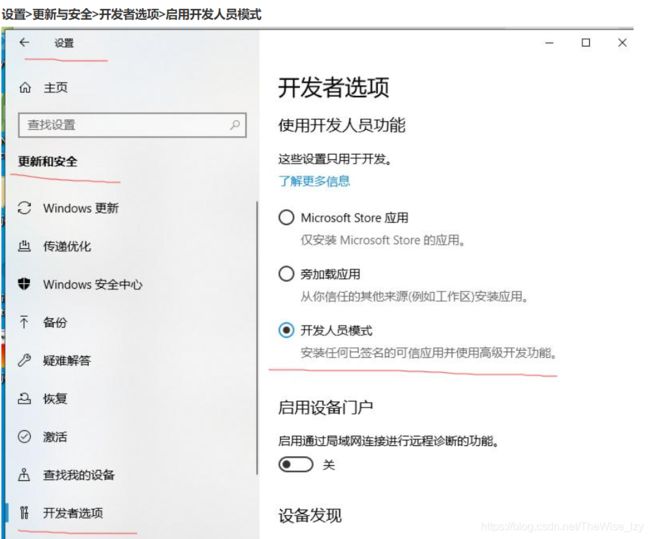Select the 开发人员模式 radio button
650x539 pixels.
point(286,330)
